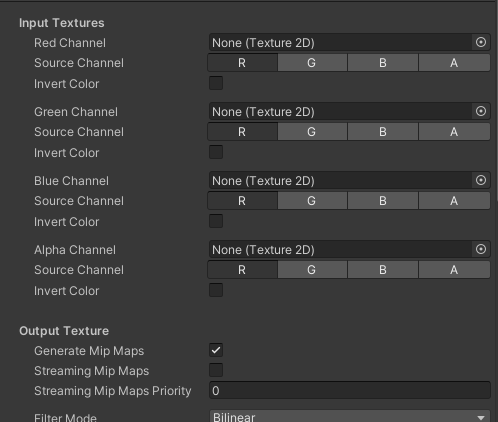The height and width of the screenshot is (422, 498).
Task: Click the Streaming Mip Maps Priority field
Action: pos(350,390)
